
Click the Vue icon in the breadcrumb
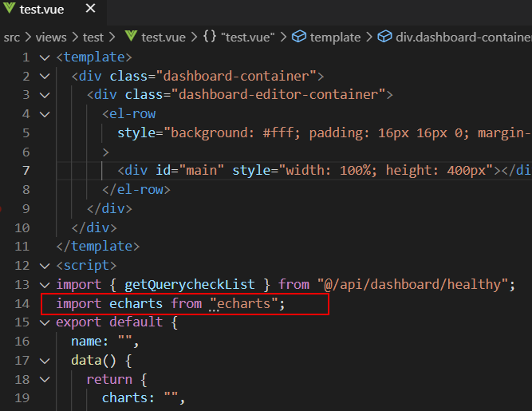[131, 36]
